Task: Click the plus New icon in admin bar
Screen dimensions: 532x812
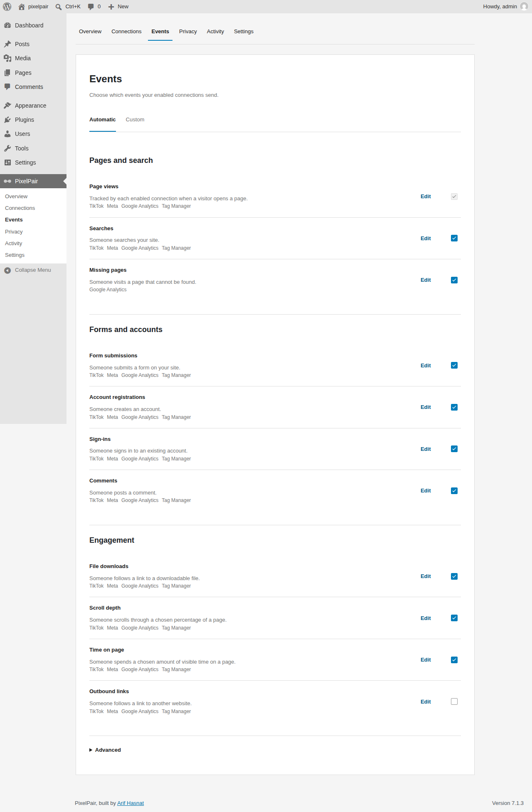Action: [x=111, y=7]
